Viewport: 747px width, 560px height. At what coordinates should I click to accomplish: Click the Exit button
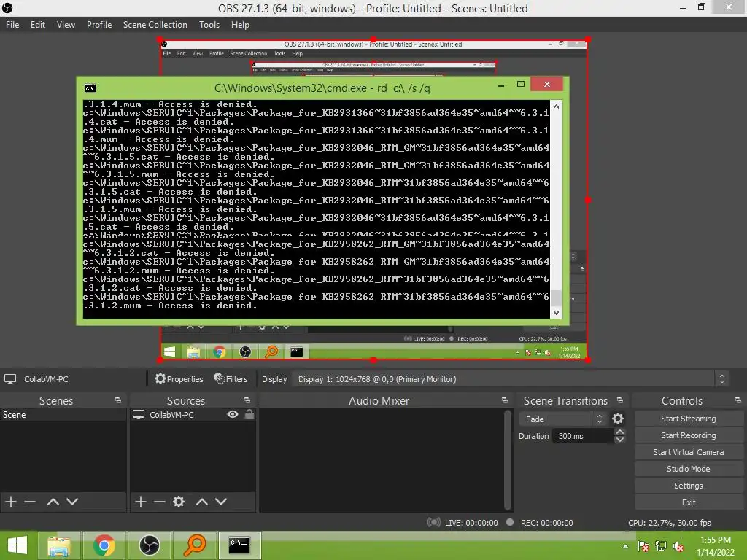tap(689, 502)
